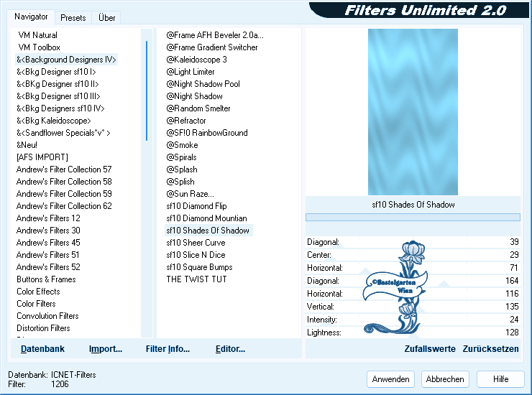Choose sf10 Diamond Flip filter
The width and height of the screenshot is (532, 395).
tap(196, 206)
